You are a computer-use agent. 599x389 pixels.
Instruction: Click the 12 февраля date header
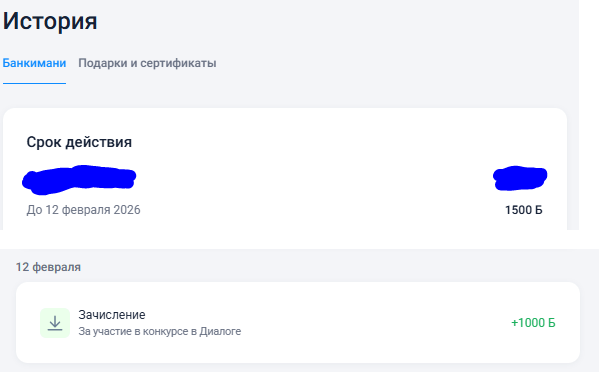tap(48, 267)
